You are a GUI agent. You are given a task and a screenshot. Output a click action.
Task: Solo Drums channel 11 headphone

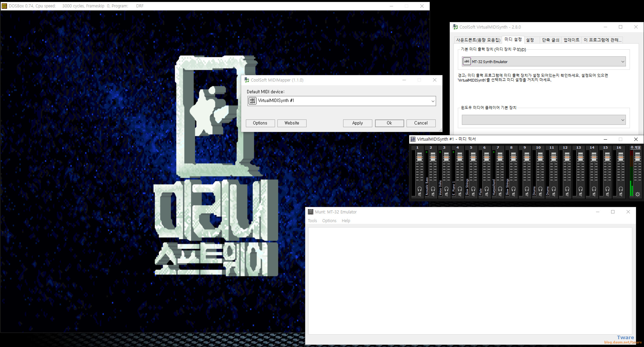(554, 189)
